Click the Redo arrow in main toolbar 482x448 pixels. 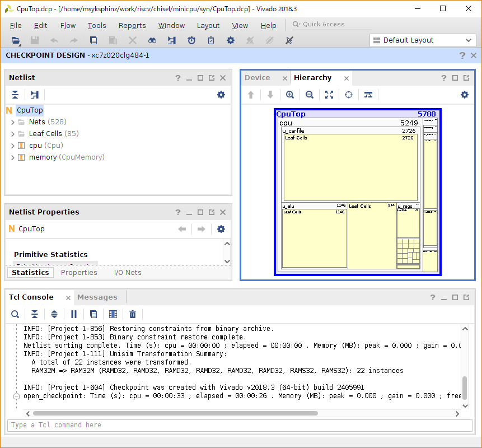pos(74,40)
